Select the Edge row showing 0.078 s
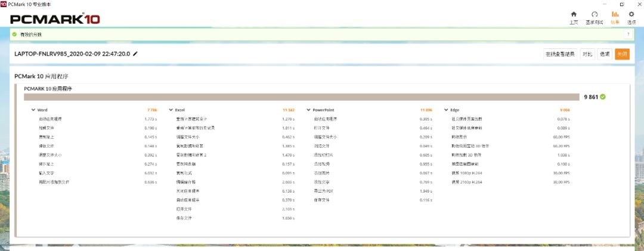The width and height of the screenshot is (644, 251). pyautogui.click(x=510, y=119)
